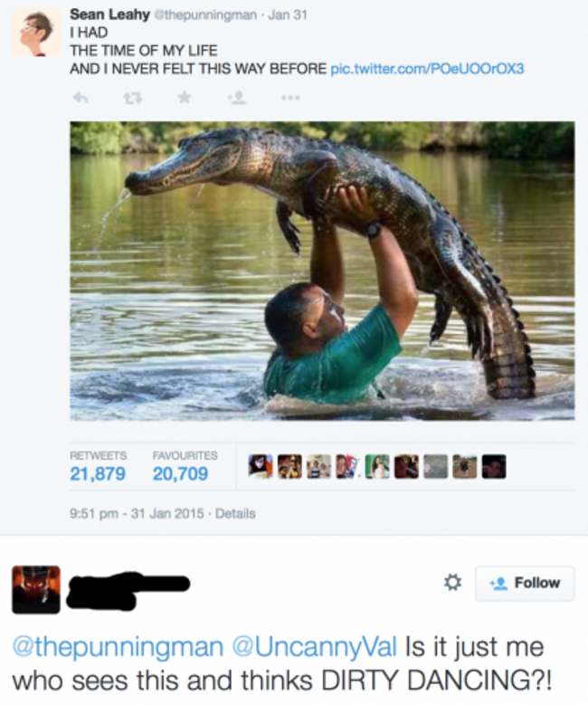This screenshot has width=588, height=705.
Task: Open the gear settings menu beside Follow
Action: point(452,582)
